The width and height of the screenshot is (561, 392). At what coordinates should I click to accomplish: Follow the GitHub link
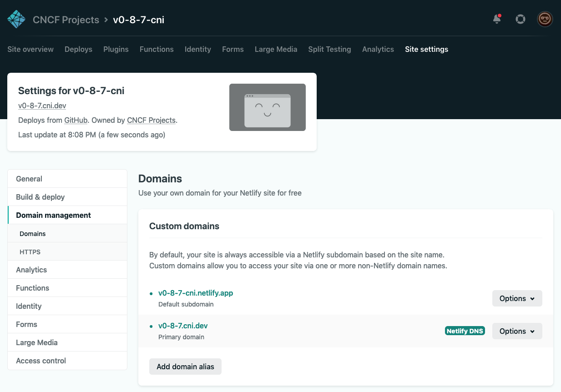click(x=76, y=120)
